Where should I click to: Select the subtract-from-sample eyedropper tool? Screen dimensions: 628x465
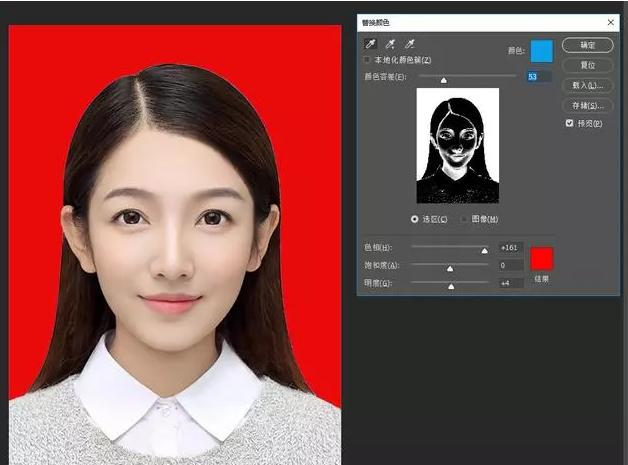click(410, 44)
